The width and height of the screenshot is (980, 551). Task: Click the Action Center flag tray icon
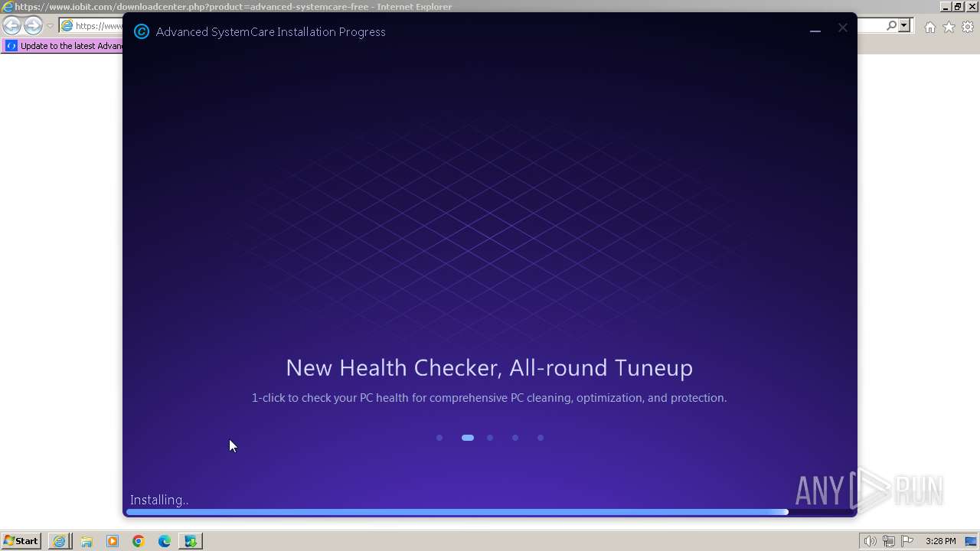click(x=907, y=541)
